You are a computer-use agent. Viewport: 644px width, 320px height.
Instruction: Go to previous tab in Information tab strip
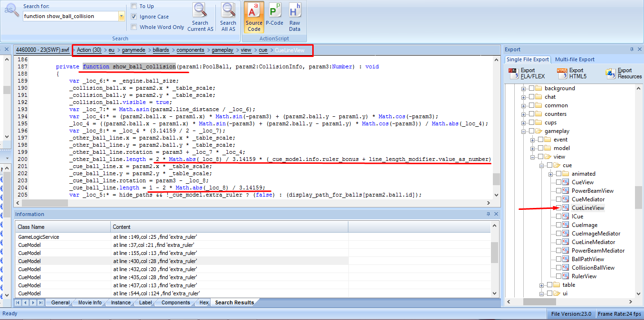tap(26, 302)
